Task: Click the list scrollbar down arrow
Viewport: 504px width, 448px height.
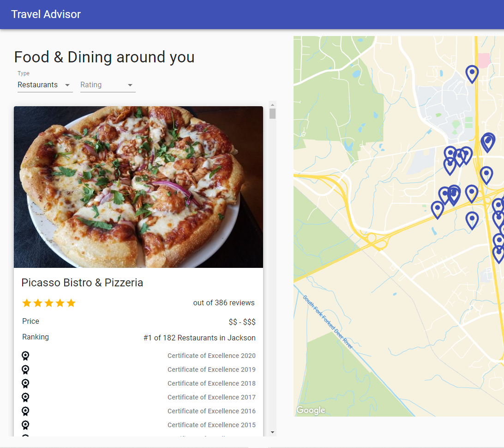Action: click(x=272, y=432)
